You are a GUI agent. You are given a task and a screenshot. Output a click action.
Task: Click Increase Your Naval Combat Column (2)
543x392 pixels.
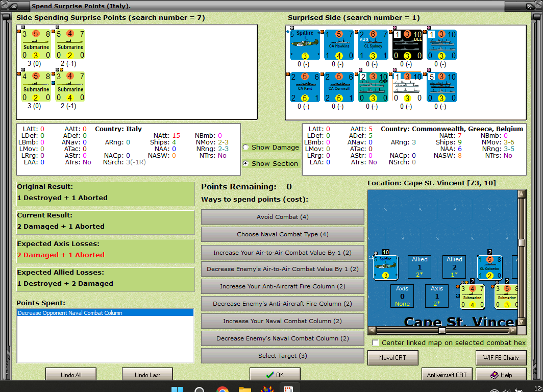coord(283,321)
